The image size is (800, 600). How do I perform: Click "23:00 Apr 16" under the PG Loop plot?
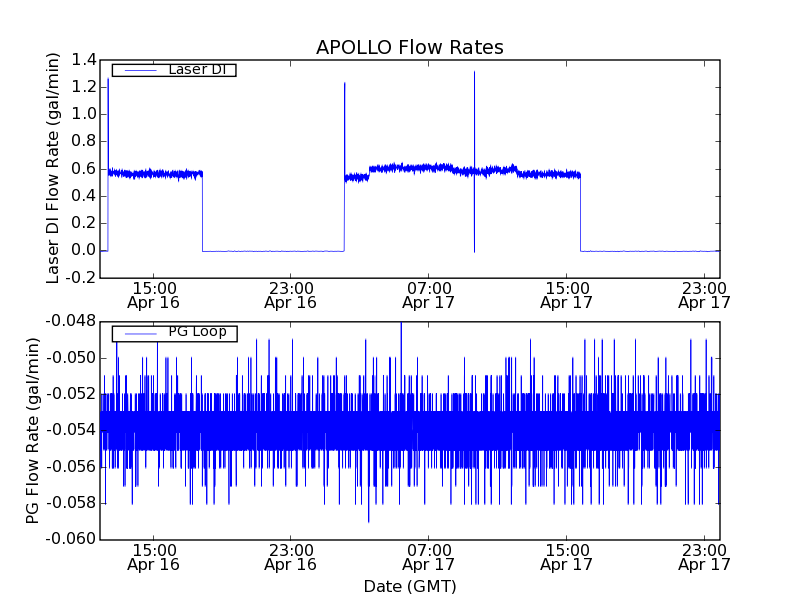point(291,558)
